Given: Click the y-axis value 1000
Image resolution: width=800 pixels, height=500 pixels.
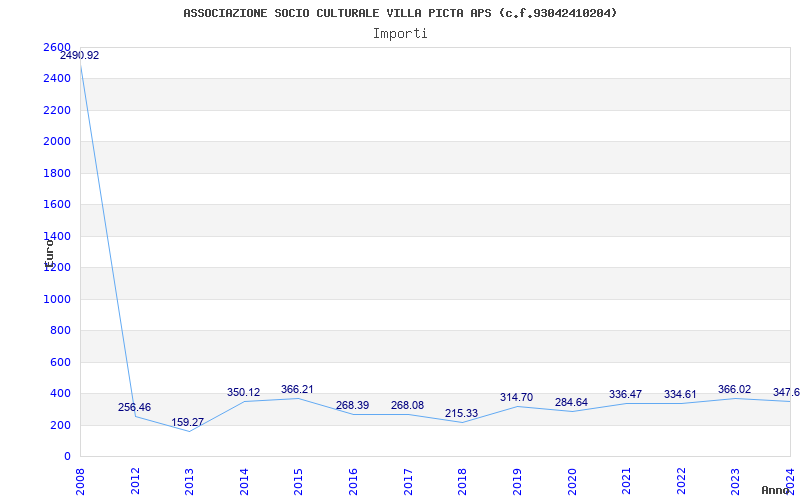Looking at the screenshot, I should pos(57,299).
